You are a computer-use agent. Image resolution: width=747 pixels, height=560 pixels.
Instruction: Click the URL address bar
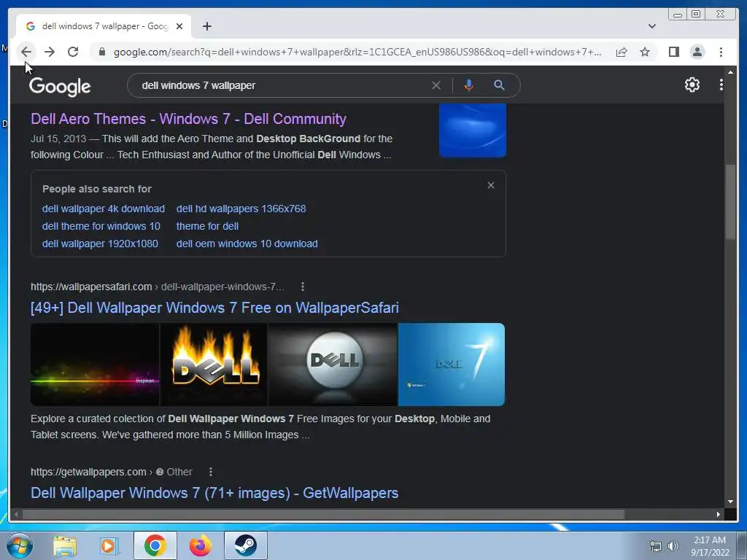357,52
